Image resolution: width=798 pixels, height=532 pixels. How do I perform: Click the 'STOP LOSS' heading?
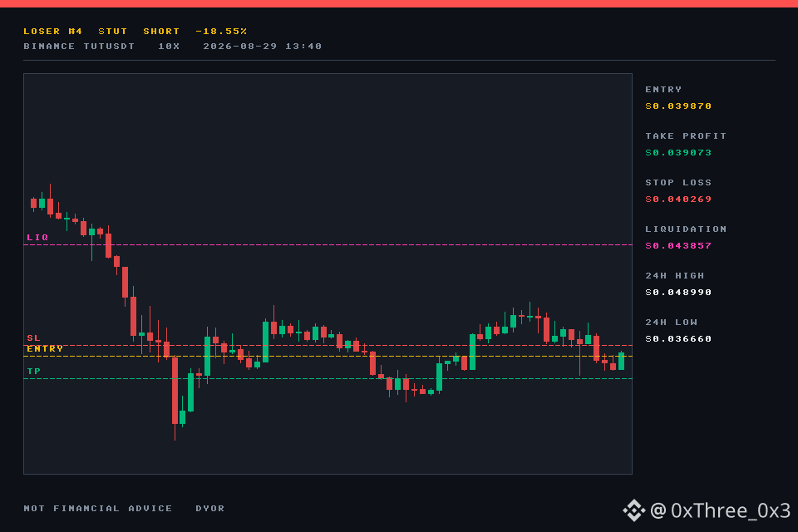click(x=678, y=182)
